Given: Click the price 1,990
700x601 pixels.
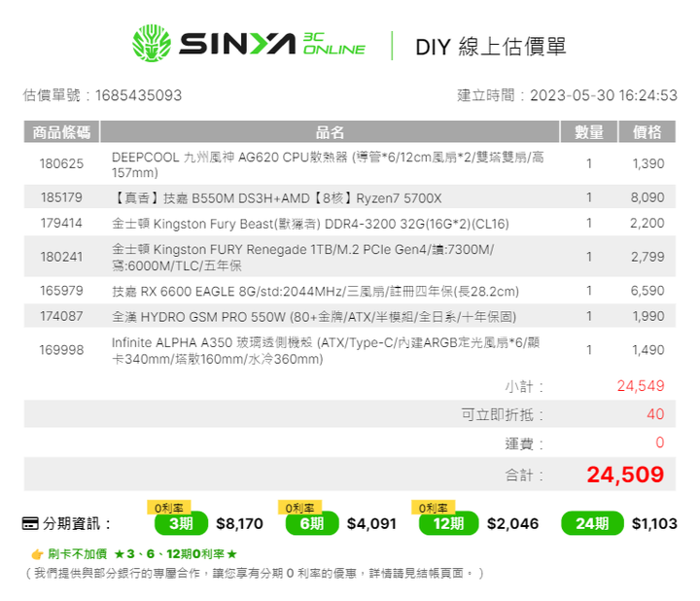Looking at the screenshot, I should pos(648,316).
